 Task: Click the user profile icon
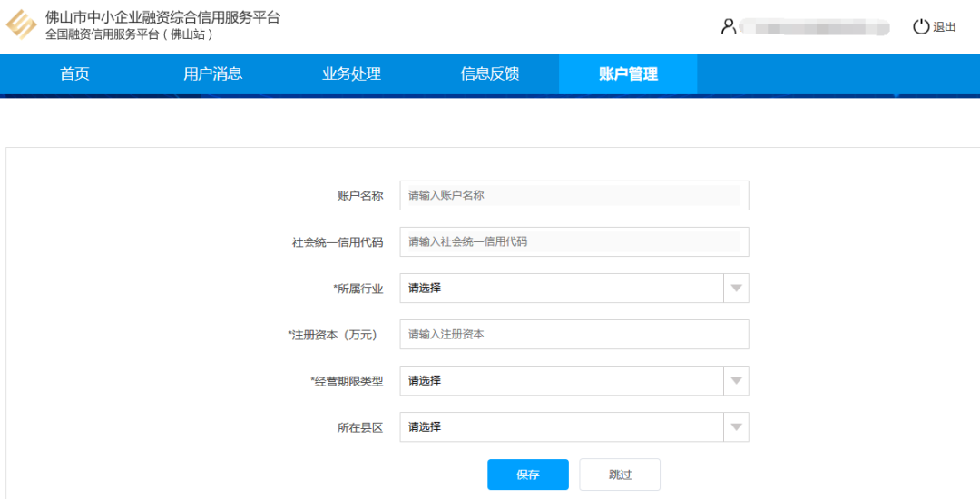pos(728,27)
